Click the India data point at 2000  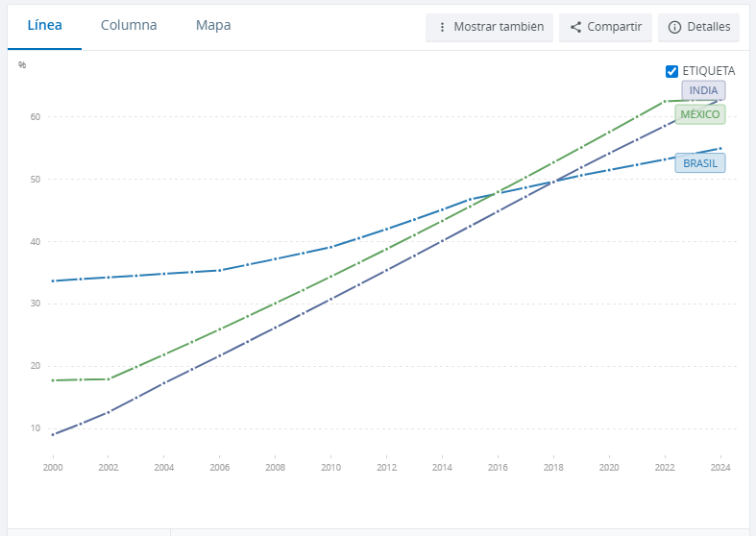click(x=53, y=435)
